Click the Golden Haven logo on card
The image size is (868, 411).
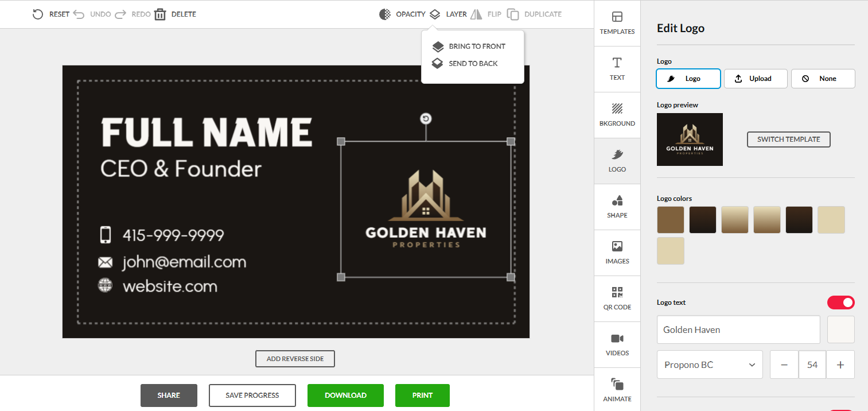point(426,210)
